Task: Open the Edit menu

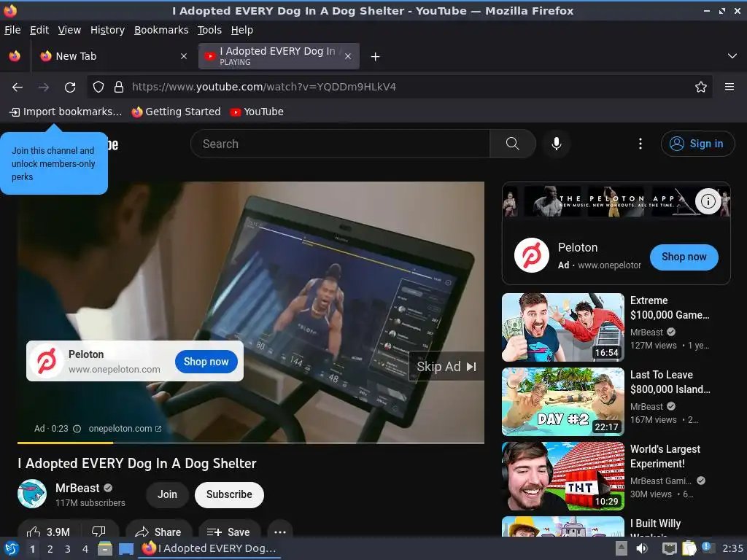Action: point(39,30)
